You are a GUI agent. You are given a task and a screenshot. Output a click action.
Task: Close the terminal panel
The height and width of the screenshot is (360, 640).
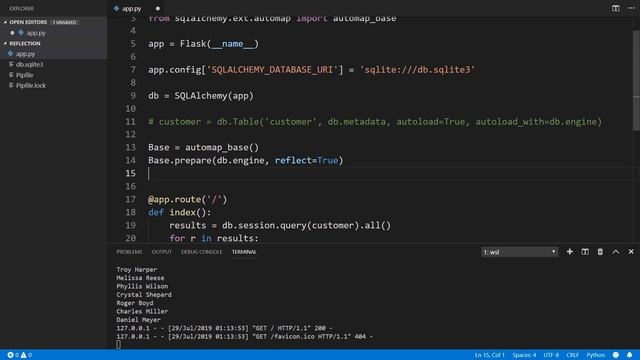pyautogui.click(x=631, y=252)
